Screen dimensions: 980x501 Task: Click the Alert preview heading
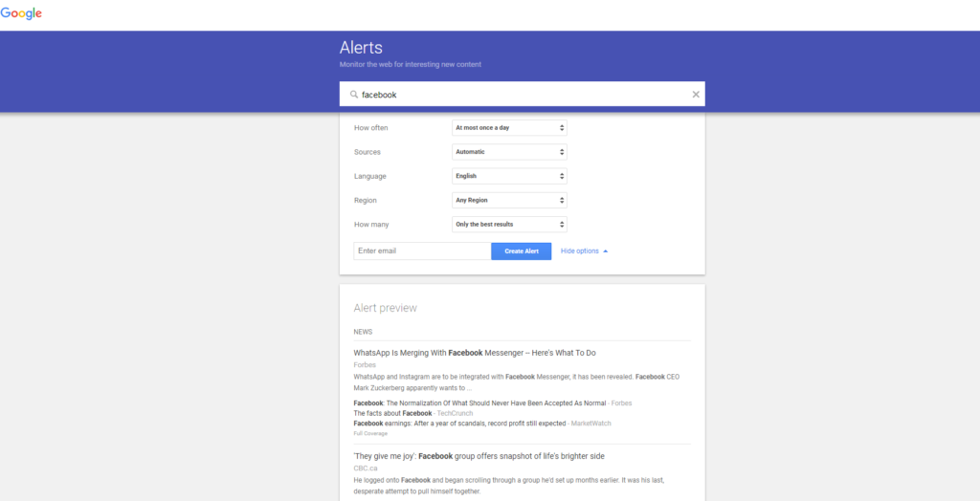(385, 308)
